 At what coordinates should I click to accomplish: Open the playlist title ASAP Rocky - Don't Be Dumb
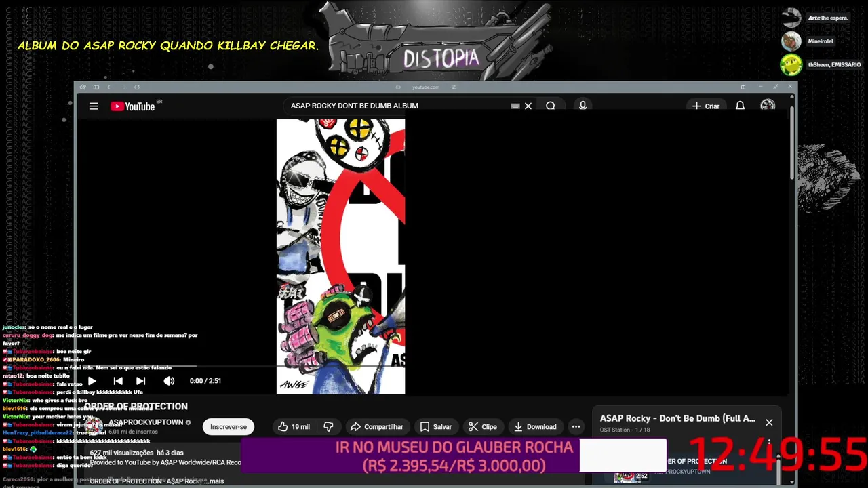tap(677, 418)
